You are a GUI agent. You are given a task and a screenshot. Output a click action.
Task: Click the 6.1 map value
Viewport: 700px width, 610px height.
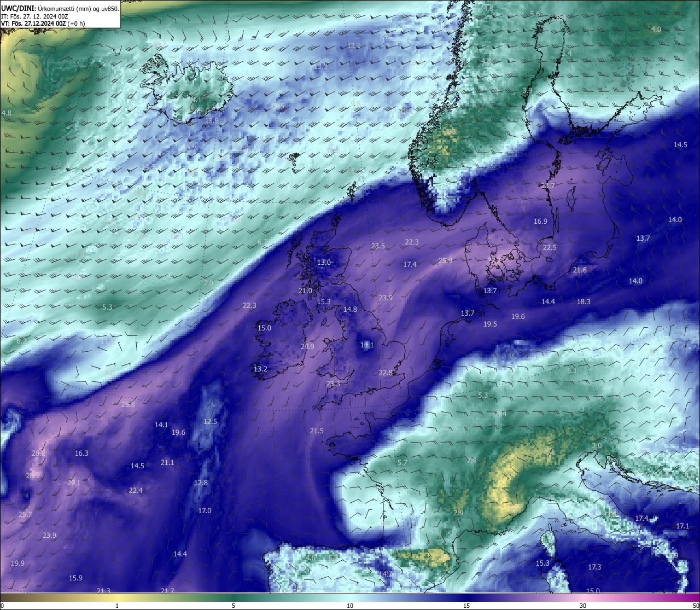(572, 370)
